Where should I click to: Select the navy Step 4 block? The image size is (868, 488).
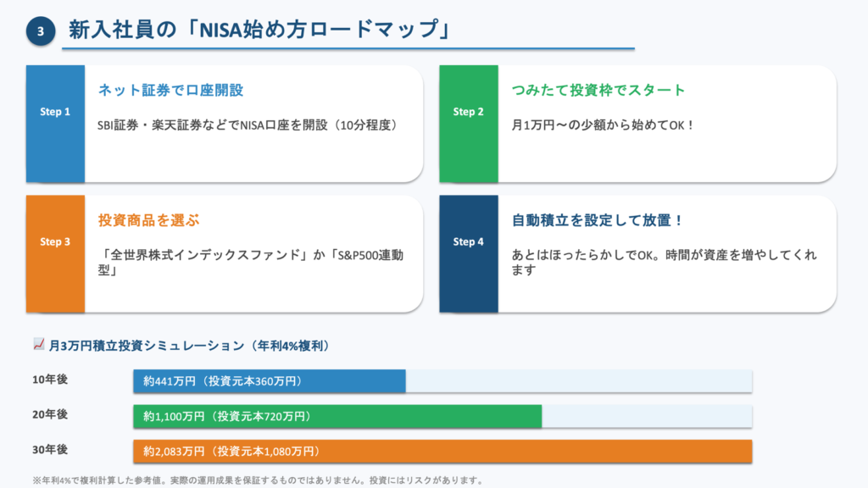[x=469, y=254]
